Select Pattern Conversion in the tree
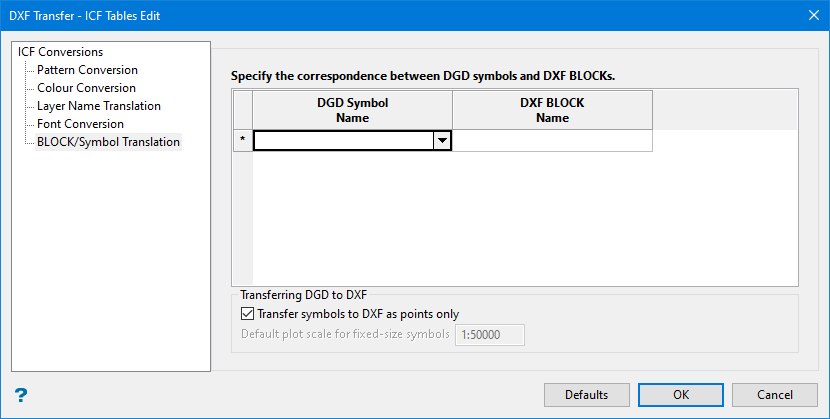The image size is (830, 419). 87,70
